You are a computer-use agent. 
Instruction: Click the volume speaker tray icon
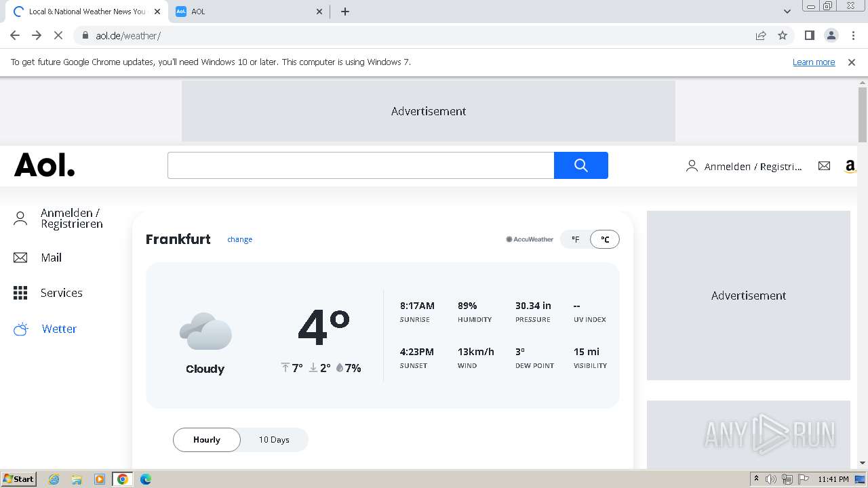pyautogui.click(x=771, y=479)
